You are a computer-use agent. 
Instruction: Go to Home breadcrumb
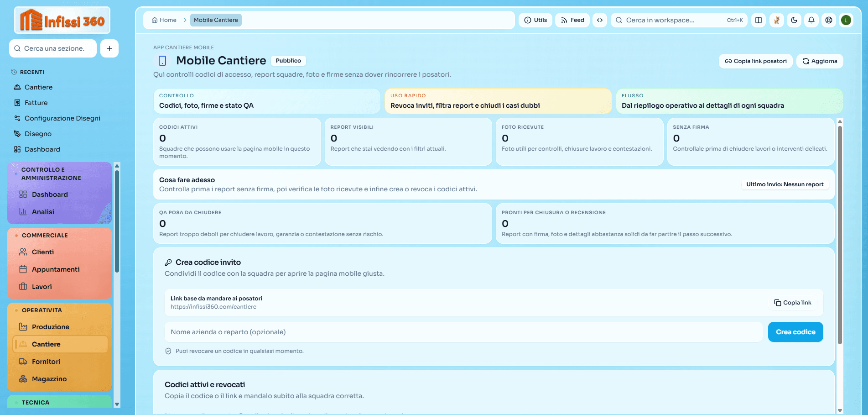tap(164, 20)
